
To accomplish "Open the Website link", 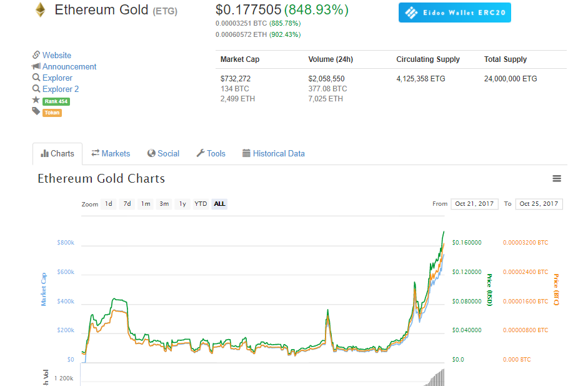I will tap(57, 55).
